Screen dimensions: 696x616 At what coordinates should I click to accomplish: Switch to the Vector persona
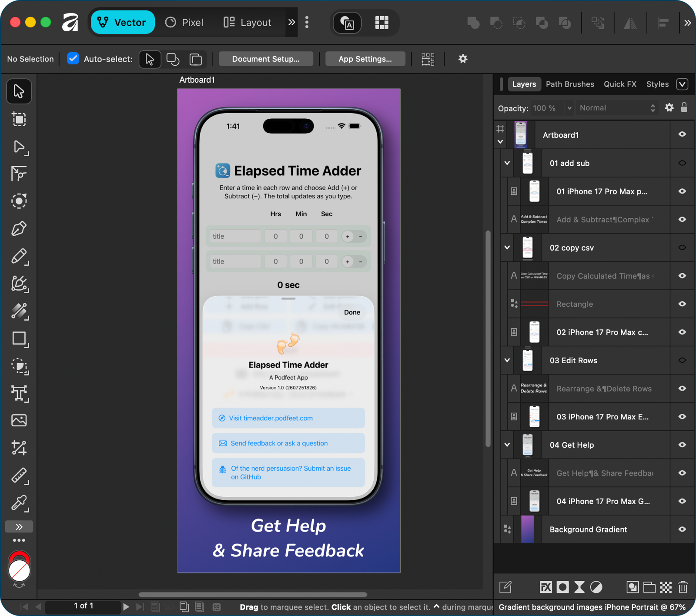click(x=123, y=22)
